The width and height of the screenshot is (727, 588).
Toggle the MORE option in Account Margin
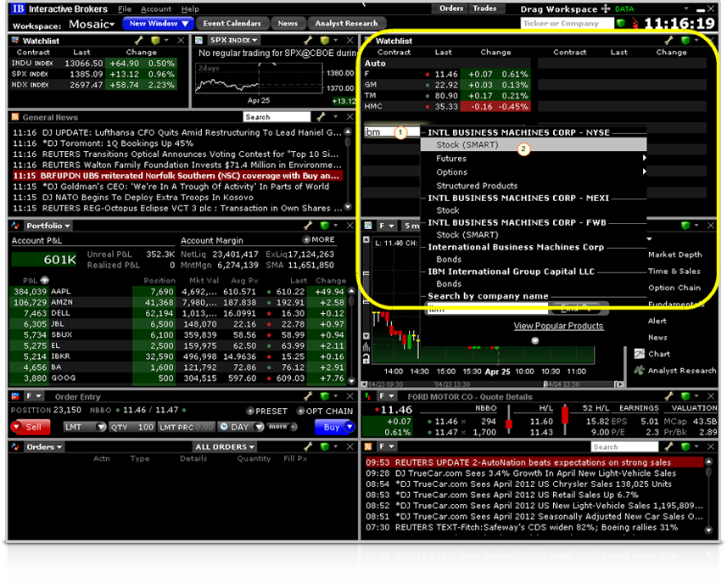pos(319,240)
